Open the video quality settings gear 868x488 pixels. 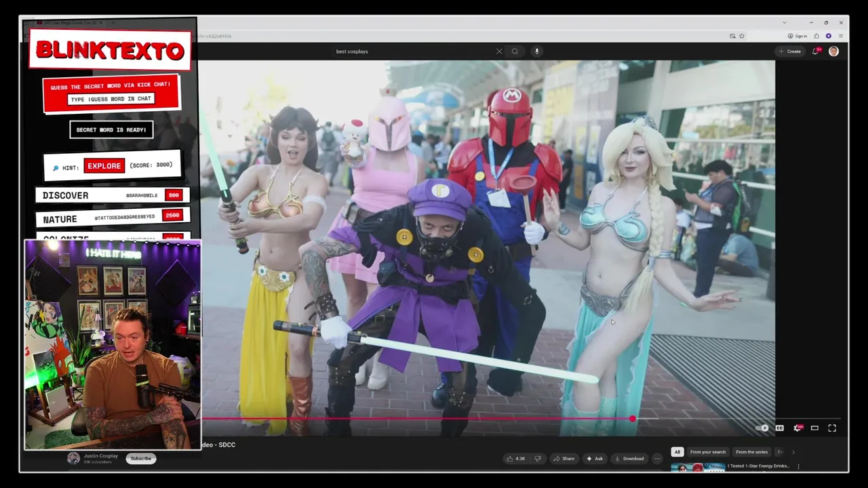coord(797,428)
